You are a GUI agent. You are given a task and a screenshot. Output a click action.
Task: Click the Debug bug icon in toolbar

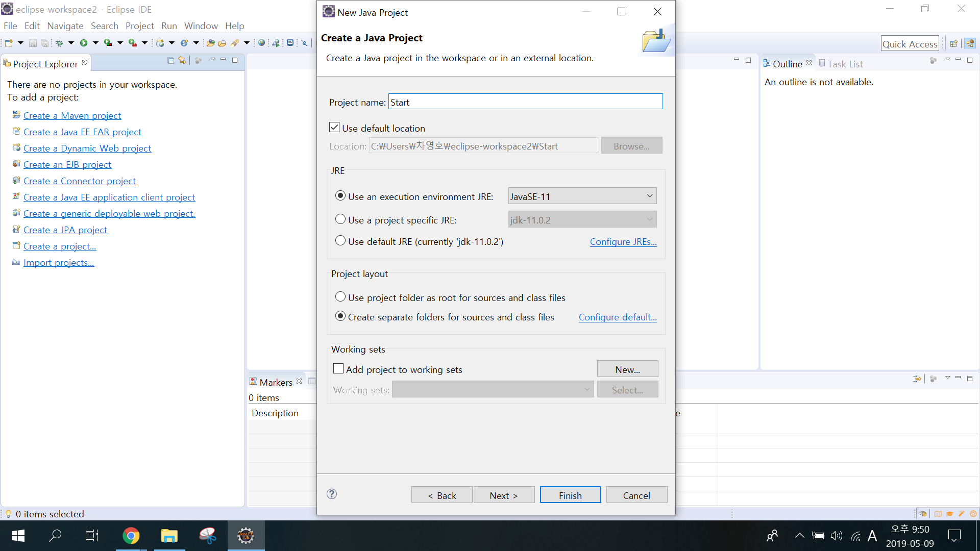click(60, 43)
